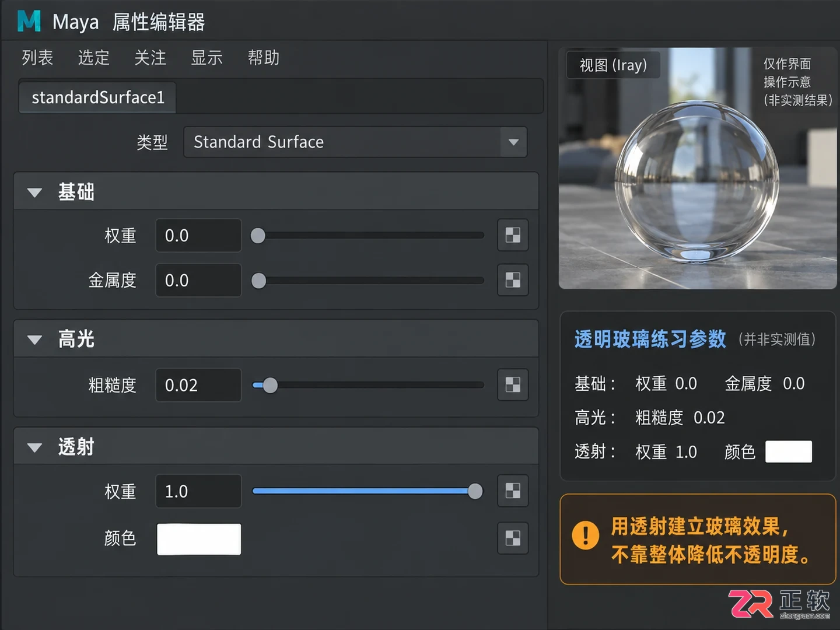Screen dimensions: 840x630
Task: Click the 透射 权重 slider handle
Action: pos(475,491)
